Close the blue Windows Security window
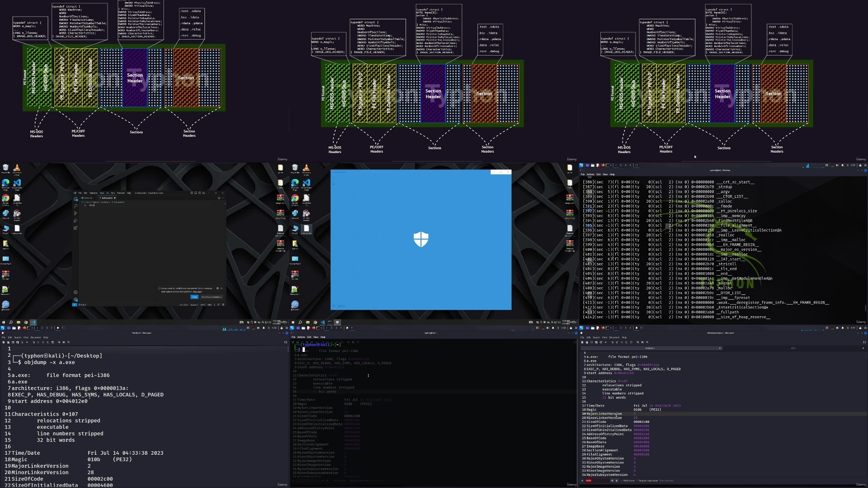This screenshot has height=488, width=868. pyautogui.click(x=508, y=172)
